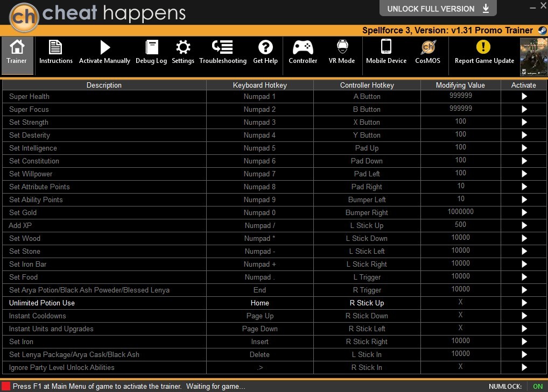Select the Page Up keyboard hotkey cell
Screen dimensions: 548x392
(x=259, y=316)
